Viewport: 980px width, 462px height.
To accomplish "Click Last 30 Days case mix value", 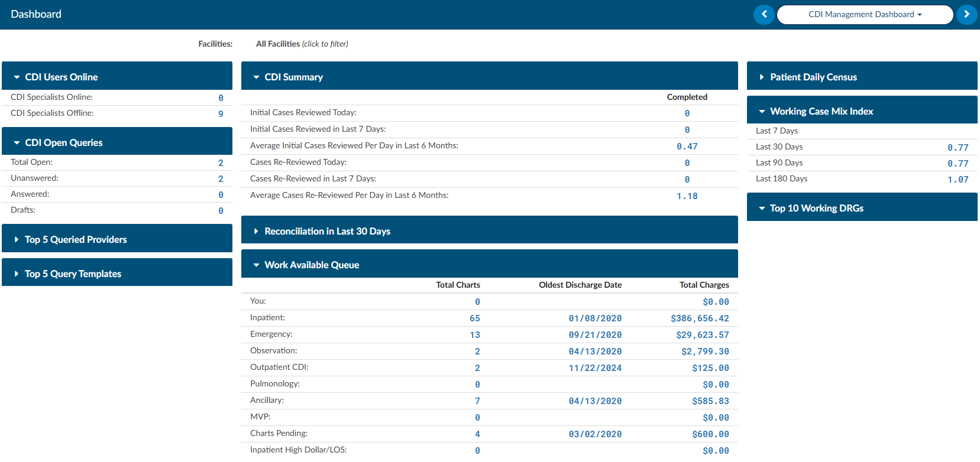I will [958, 148].
